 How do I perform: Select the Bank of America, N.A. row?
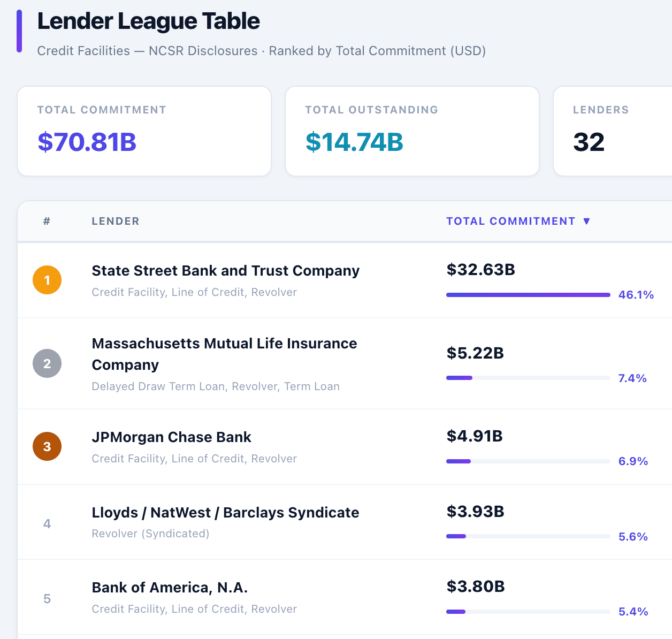click(170, 588)
